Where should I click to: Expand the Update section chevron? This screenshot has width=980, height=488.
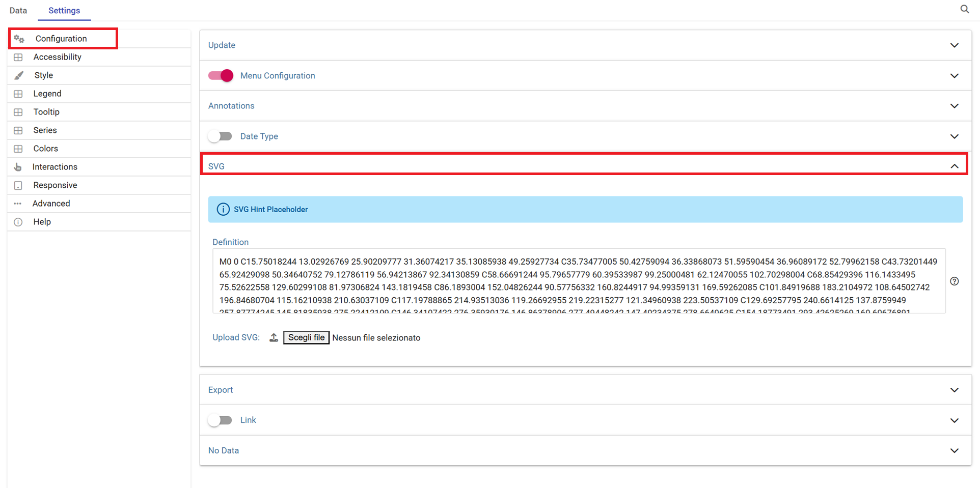[x=955, y=45]
